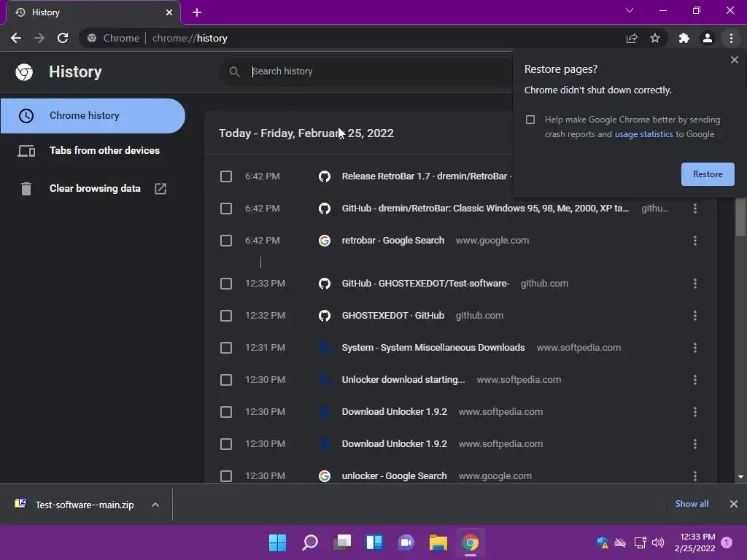Click the share this page icon

coord(632,38)
